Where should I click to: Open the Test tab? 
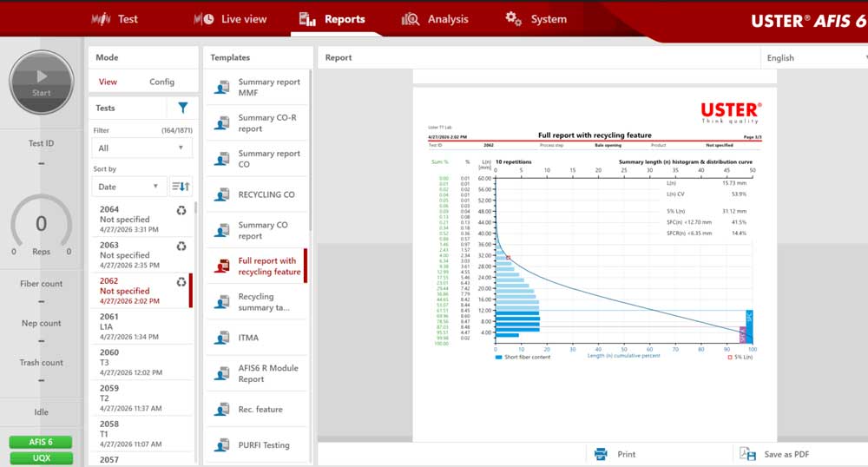115,19
